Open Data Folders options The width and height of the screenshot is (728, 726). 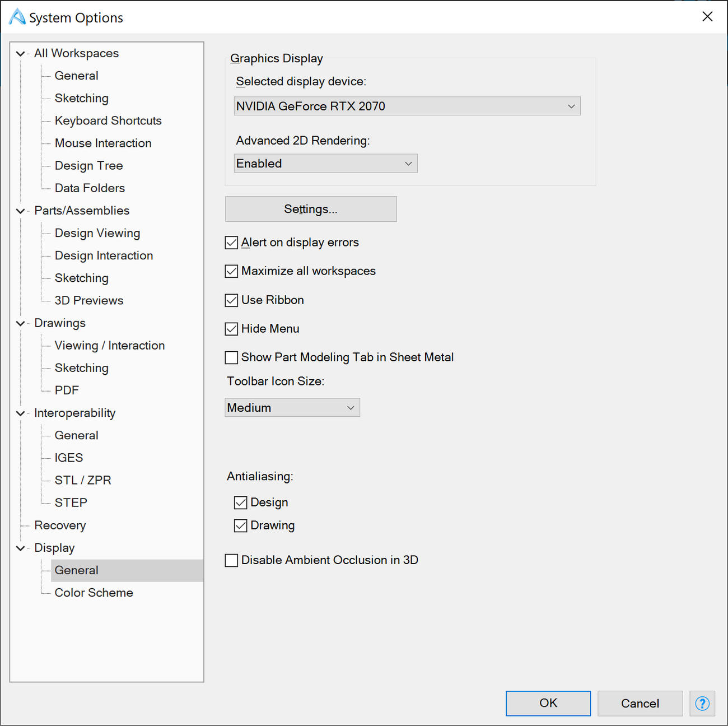coord(90,188)
